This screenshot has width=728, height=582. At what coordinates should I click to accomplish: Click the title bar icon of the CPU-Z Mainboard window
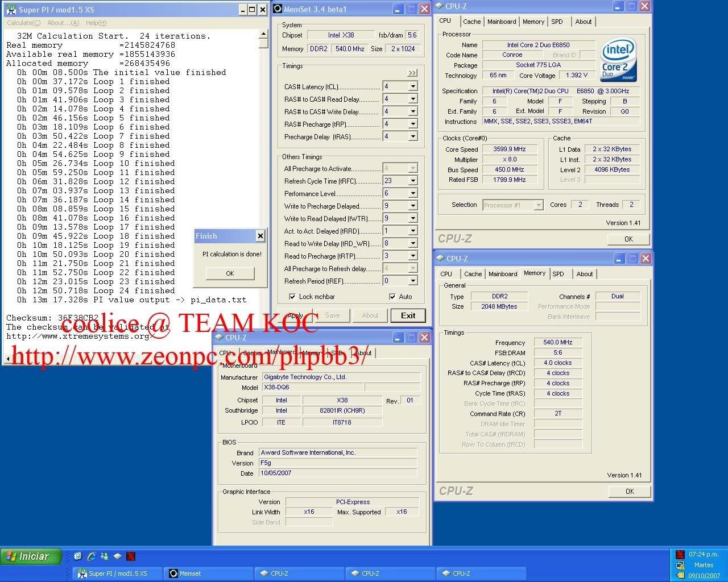pos(220,338)
